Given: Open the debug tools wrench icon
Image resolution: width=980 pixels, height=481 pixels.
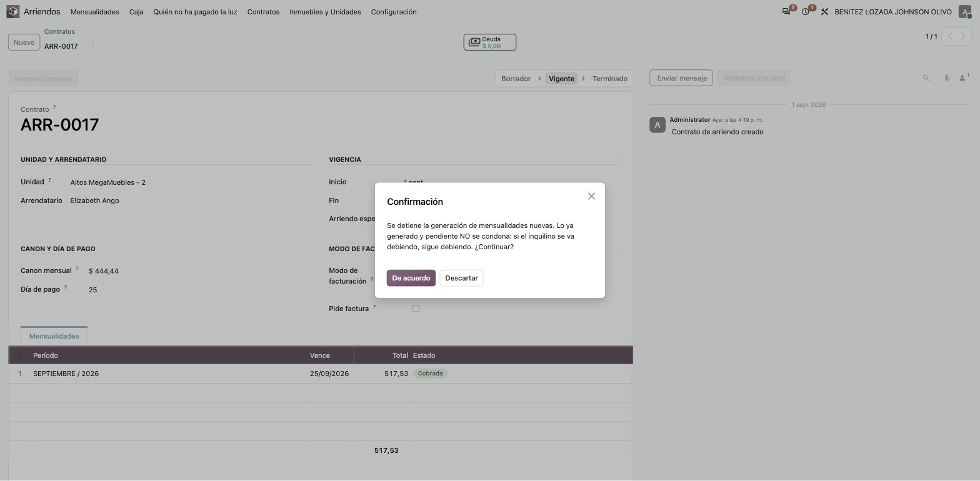Looking at the screenshot, I should pos(824,12).
